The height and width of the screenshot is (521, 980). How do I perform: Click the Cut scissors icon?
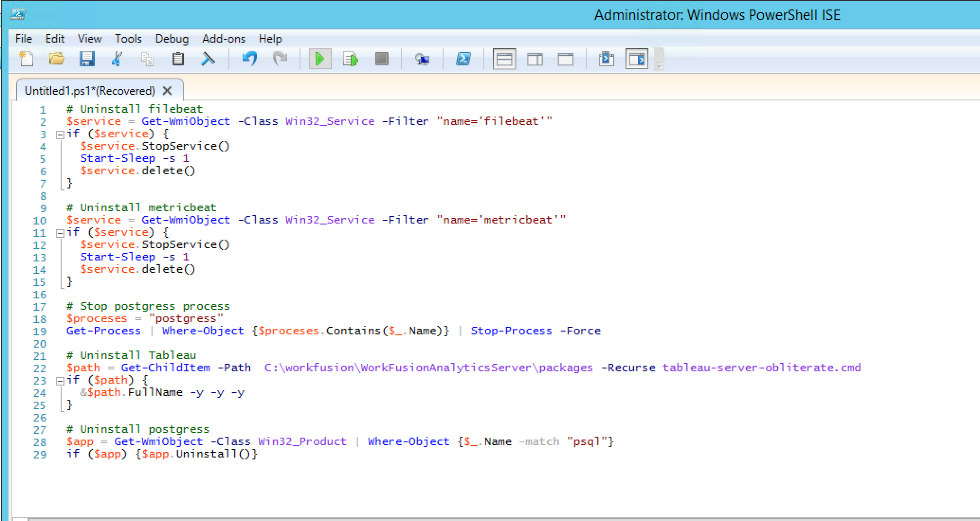(x=117, y=59)
